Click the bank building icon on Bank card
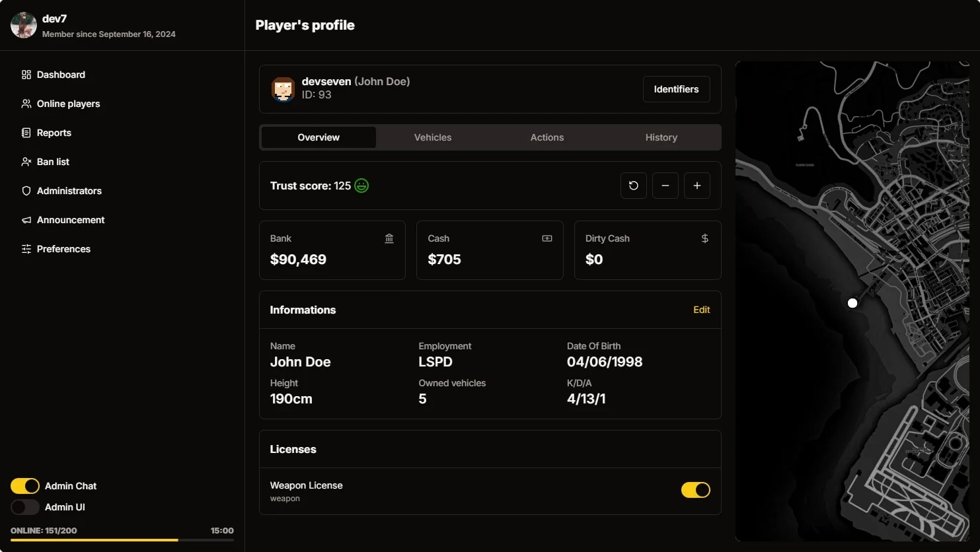The image size is (980, 552). pyautogui.click(x=389, y=238)
